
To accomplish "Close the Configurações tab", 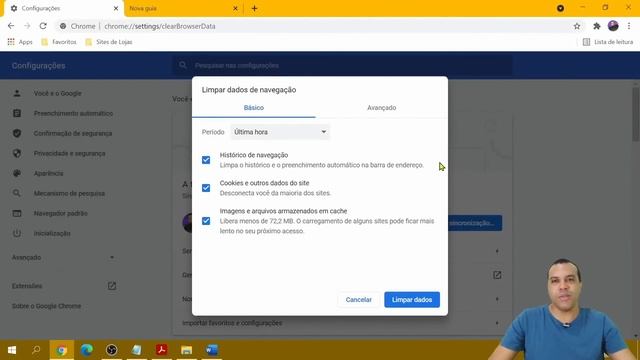I will pyautogui.click(x=116, y=8).
